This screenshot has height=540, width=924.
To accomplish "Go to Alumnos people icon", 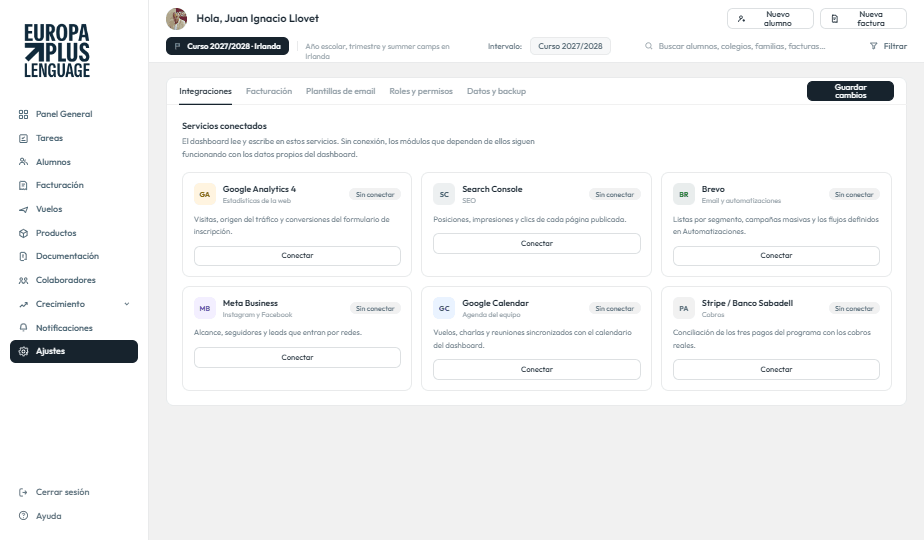I will pyautogui.click(x=24, y=162).
